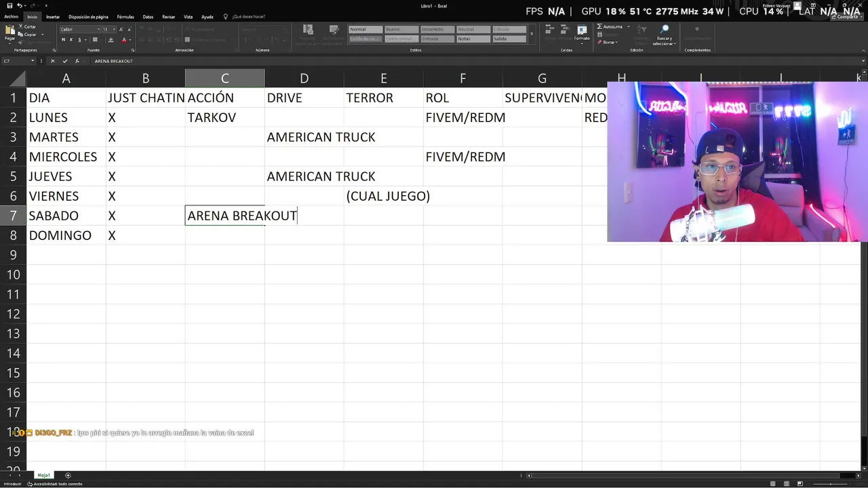Click the Copiar command

point(28,34)
